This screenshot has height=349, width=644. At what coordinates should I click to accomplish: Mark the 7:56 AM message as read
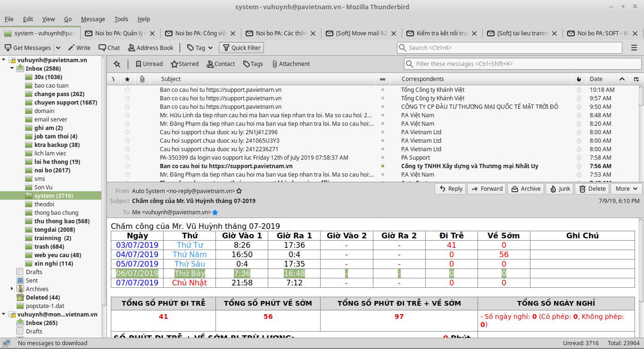coord(382,166)
